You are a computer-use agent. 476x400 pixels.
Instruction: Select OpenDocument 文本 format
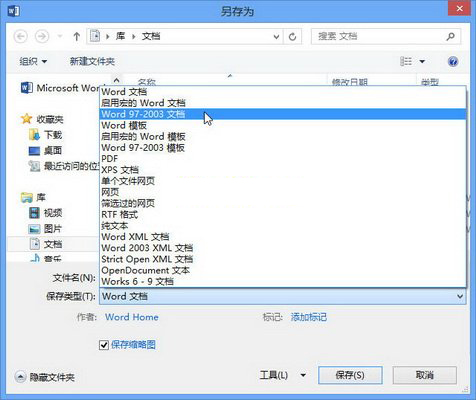(283, 270)
